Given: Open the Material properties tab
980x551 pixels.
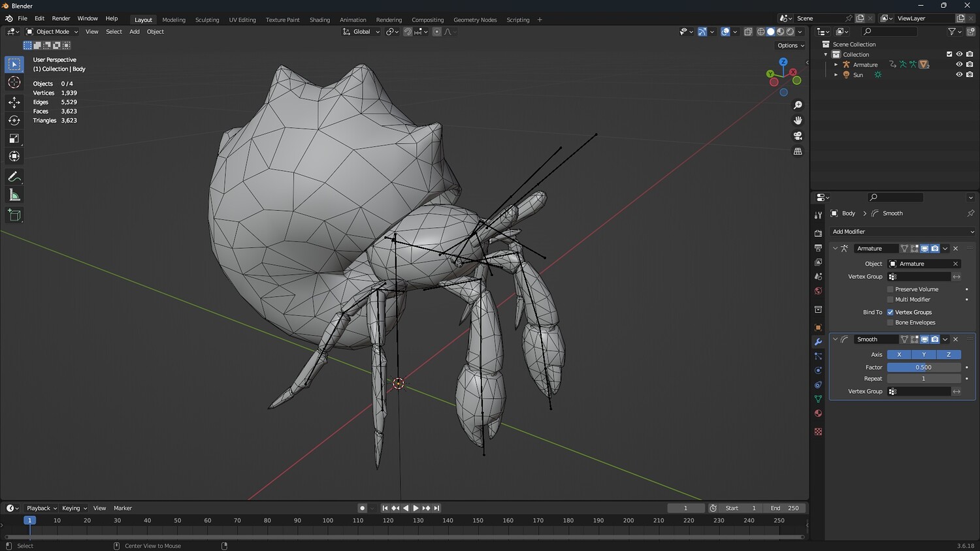Looking at the screenshot, I should point(818,413).
